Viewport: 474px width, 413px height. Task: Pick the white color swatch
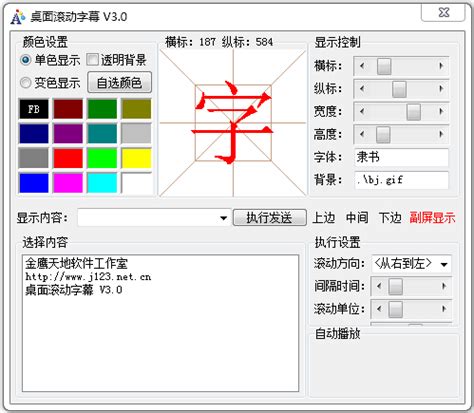tap(136, 183)
